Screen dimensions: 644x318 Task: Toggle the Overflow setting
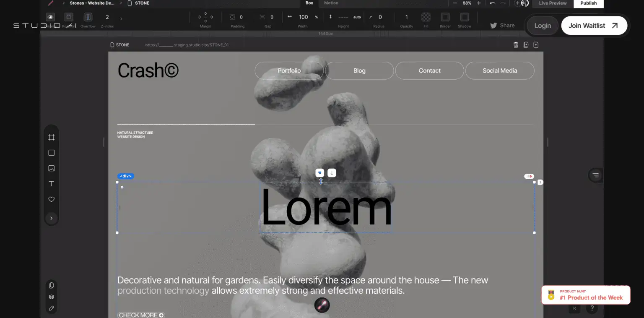coord(88,17)
